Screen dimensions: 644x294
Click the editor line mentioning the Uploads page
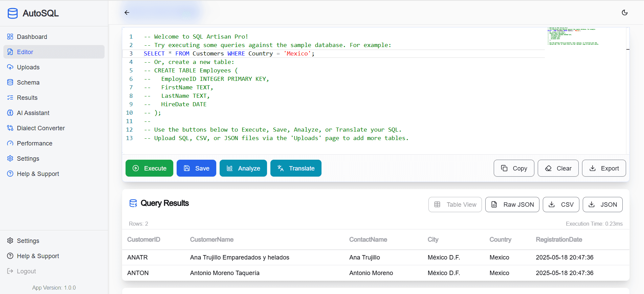[x=276, y=138]
